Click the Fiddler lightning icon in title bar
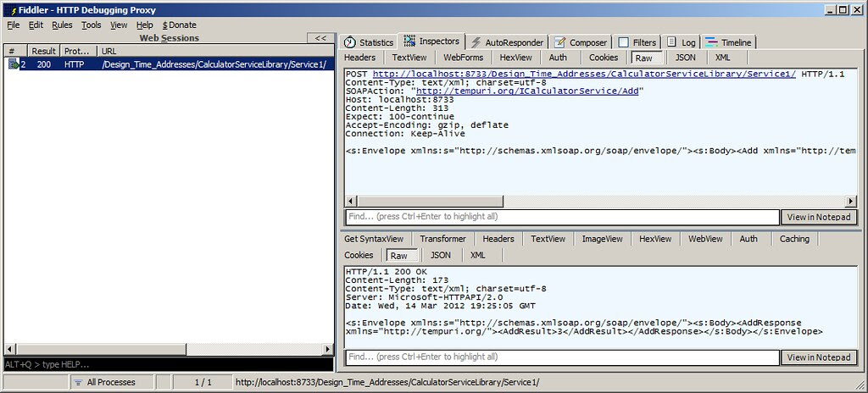This screenshot has width=868, height=393. 13,10
